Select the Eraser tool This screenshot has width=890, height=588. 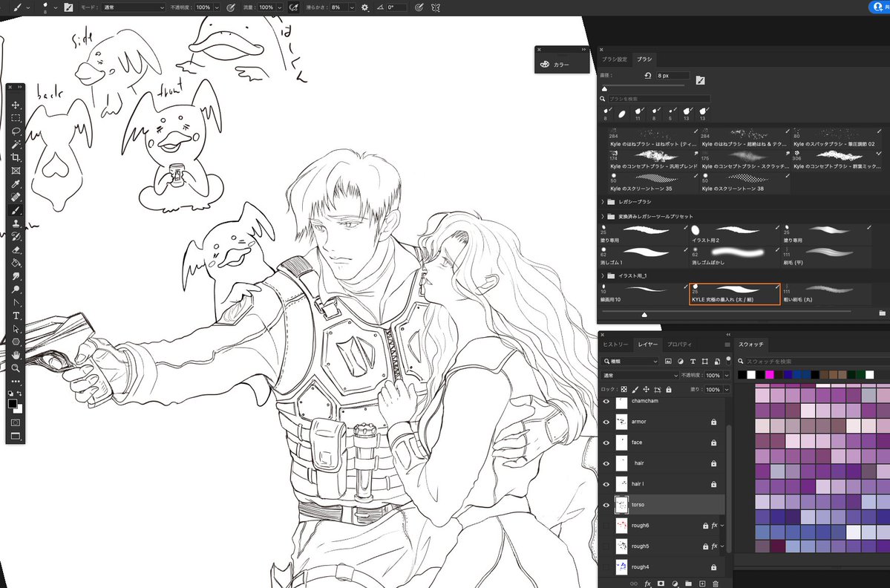[x=16, y=249]
